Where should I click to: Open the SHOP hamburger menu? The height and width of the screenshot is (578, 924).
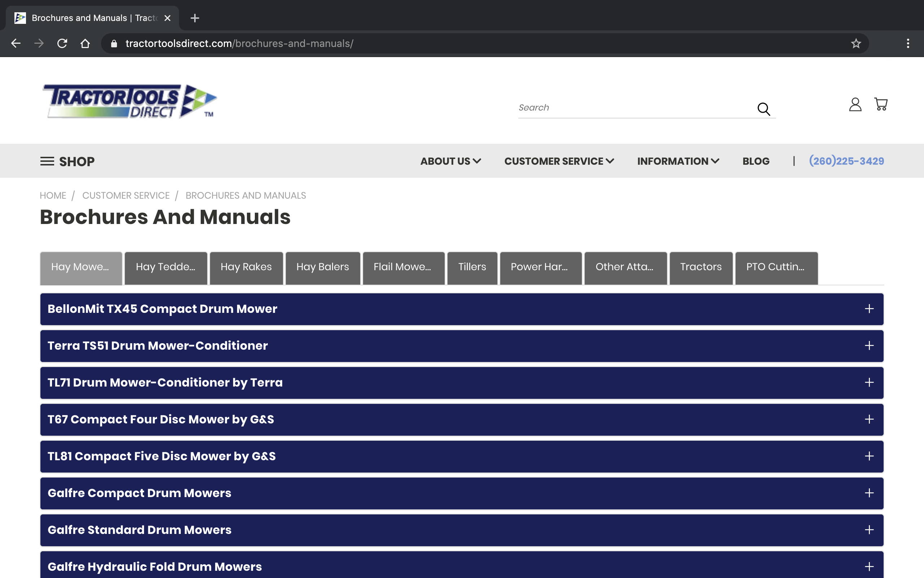coord(47,161)
